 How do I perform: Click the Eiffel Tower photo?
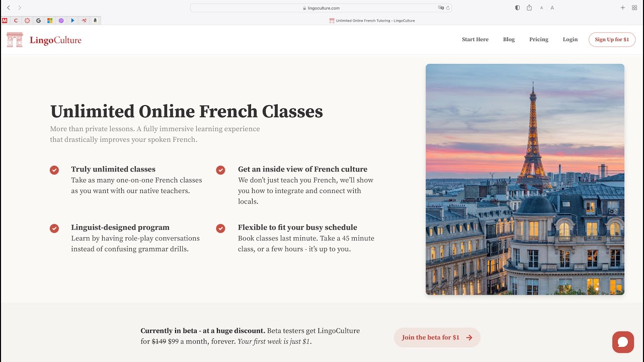pyautogui.click(x=525, y=179)
